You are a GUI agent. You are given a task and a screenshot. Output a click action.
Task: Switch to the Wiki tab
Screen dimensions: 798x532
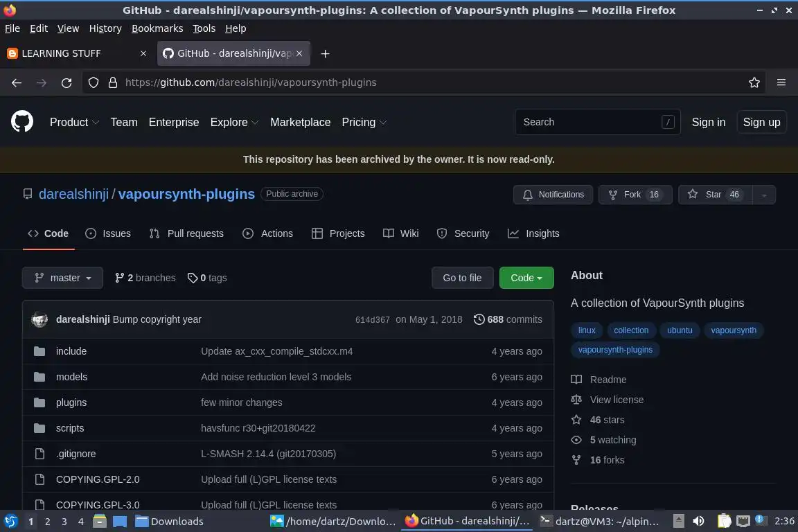[x=400, y=233]
